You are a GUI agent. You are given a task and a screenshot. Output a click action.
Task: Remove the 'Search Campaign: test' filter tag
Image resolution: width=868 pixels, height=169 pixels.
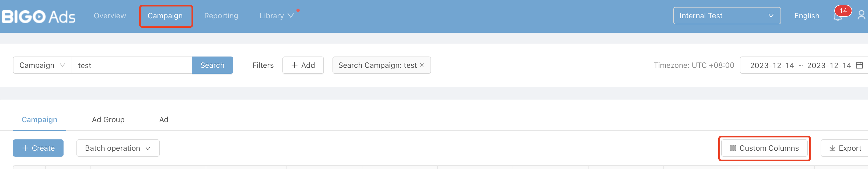pos(422,65)
